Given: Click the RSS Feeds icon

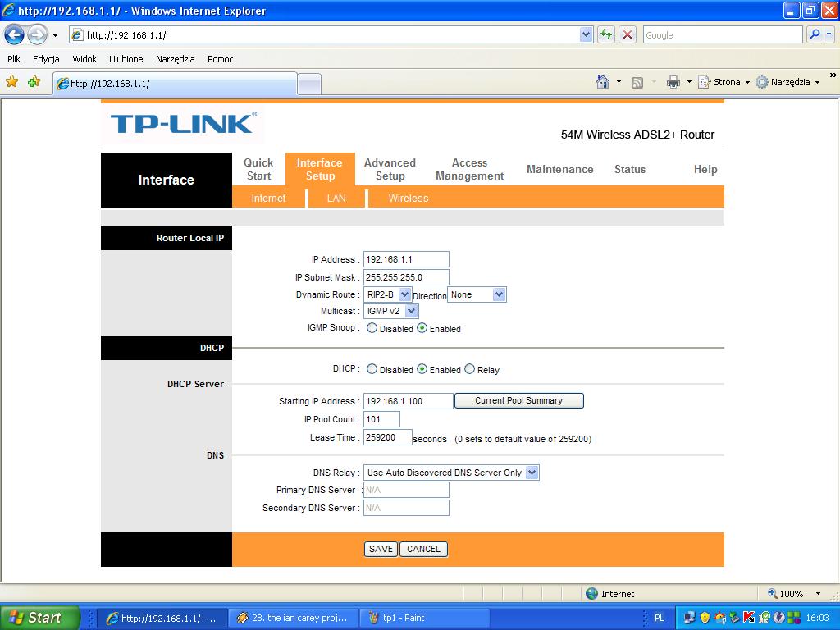Looking at the screenshot, I should (x=637, y=83).
